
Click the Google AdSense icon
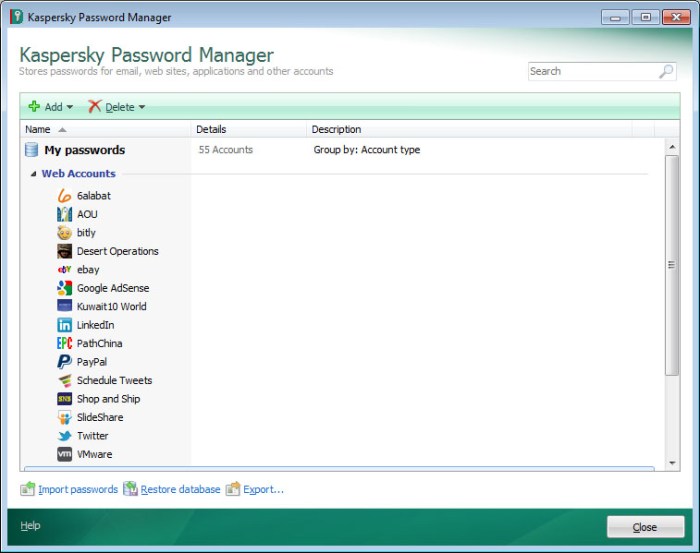[x=64, y=288]
